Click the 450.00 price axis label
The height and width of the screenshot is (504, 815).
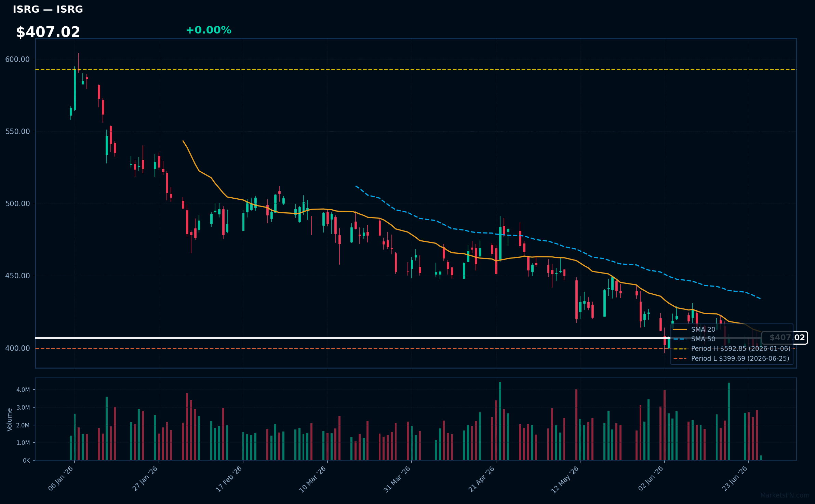(17, 276)
